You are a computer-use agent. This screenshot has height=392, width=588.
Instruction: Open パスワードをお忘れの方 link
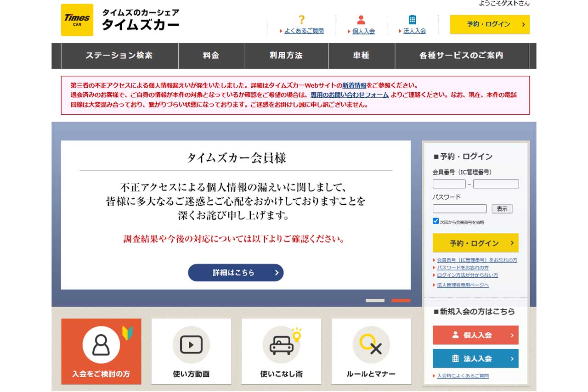463,268
